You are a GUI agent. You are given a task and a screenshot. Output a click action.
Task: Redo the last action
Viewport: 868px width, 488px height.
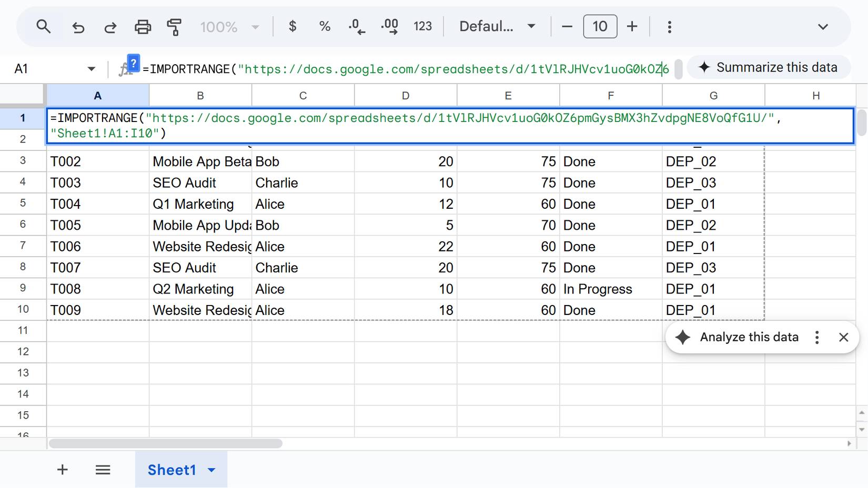(x=110, y=26)
